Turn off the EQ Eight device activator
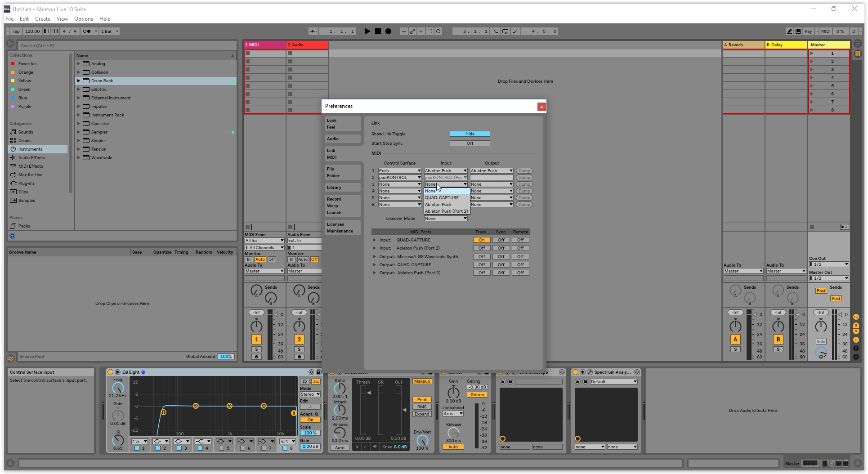868x474 pixels. click(x=110, y=372)
